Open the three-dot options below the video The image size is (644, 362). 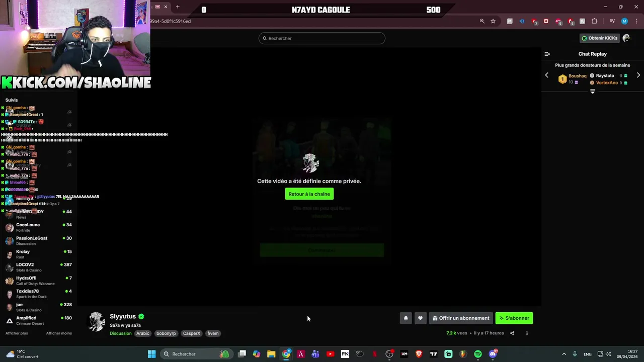[x=527, y=333]
